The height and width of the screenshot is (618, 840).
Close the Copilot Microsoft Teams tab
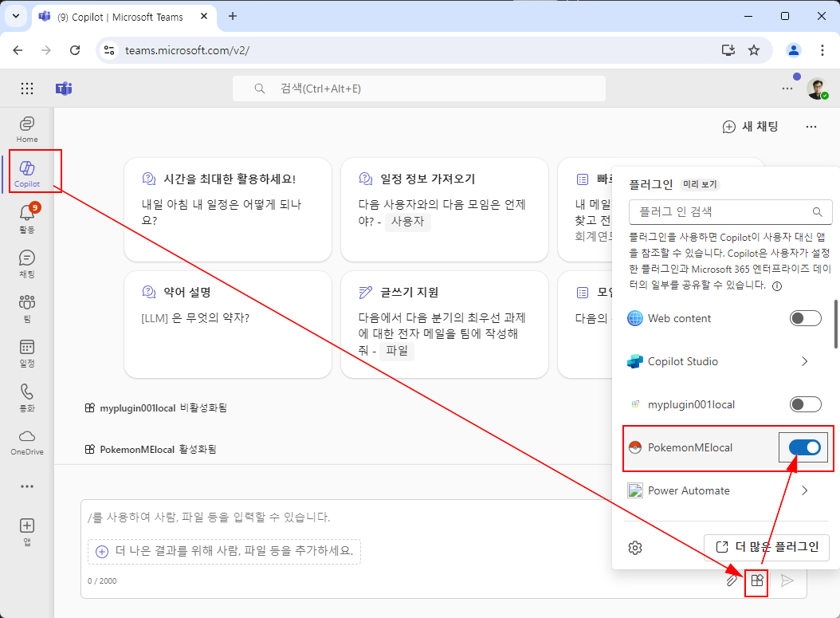[x=204, y=17]
